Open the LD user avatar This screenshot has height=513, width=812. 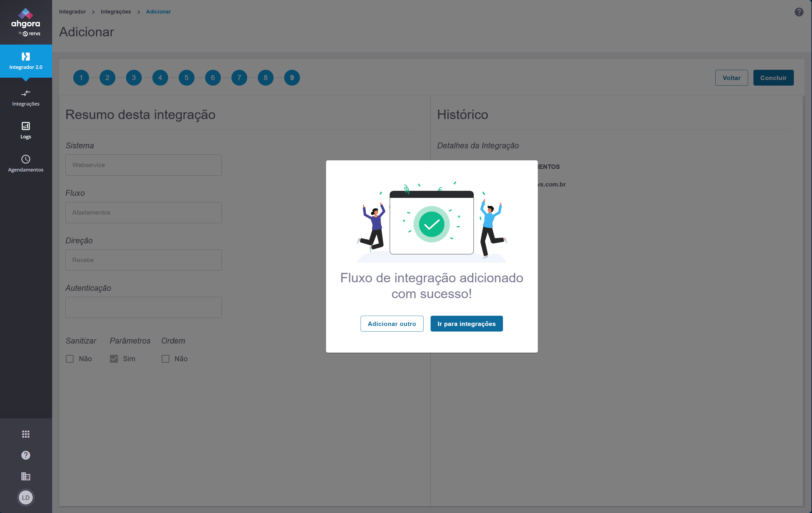pos(25,497)
